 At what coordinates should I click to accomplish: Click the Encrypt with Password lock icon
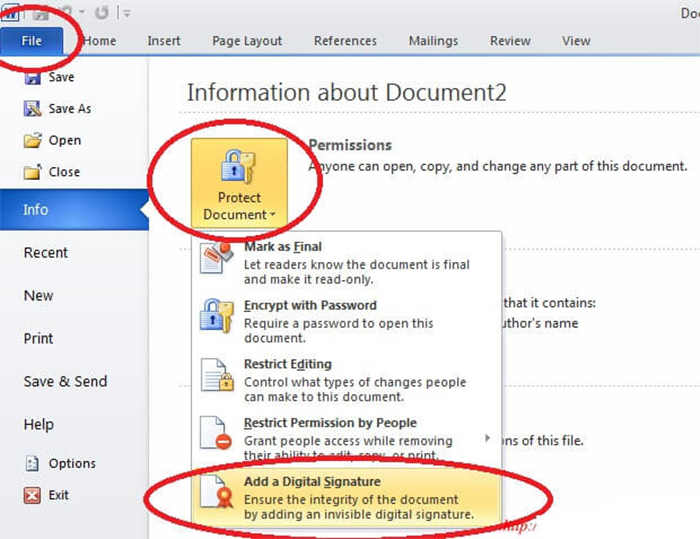217,316
